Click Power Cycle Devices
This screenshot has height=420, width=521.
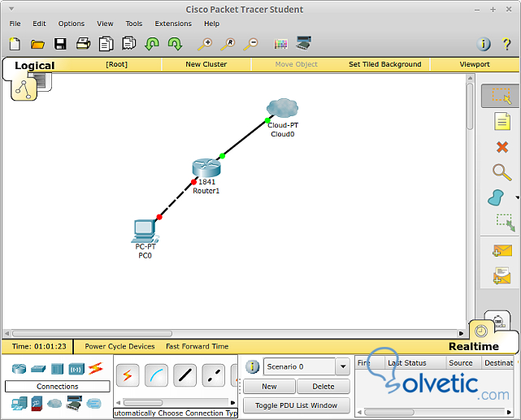coord(119,346)
